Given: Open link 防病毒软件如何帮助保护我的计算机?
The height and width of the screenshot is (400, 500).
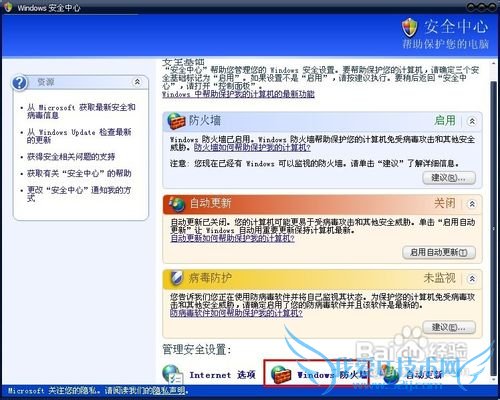Looking at the screenshot, I should [x=236, y=313].
